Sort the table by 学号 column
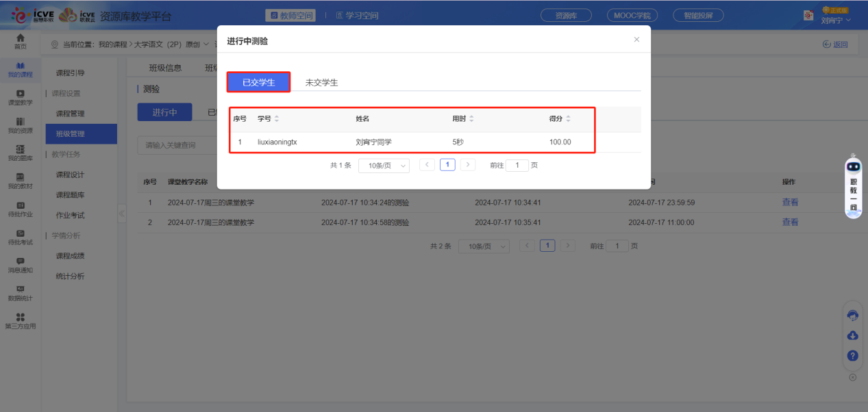Screen dimensions: 868x412 (277, 119)
